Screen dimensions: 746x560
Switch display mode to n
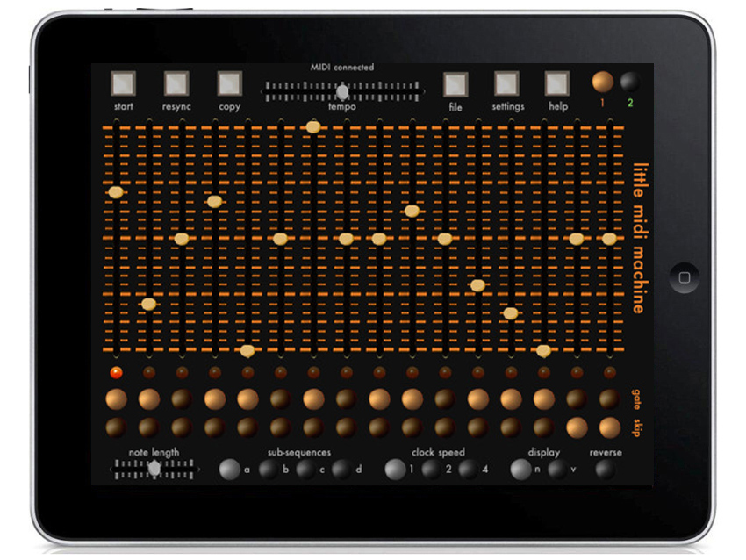coord(520,470)
